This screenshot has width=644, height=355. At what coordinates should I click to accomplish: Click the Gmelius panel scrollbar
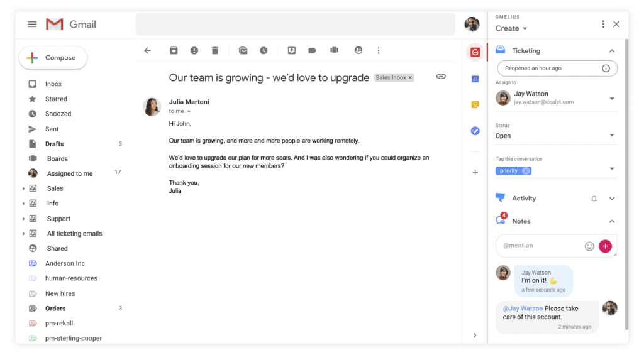pos(626,185)
